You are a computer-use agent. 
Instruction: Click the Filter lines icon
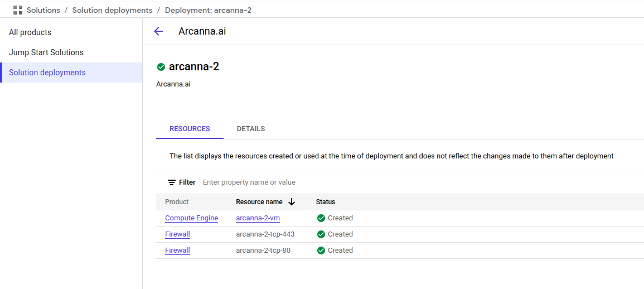172,182
